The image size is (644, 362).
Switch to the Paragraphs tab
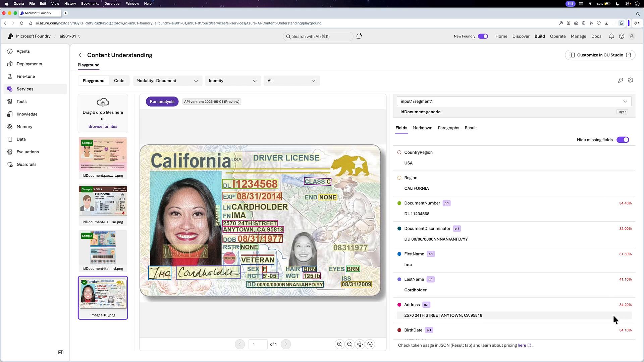(448, 128)
